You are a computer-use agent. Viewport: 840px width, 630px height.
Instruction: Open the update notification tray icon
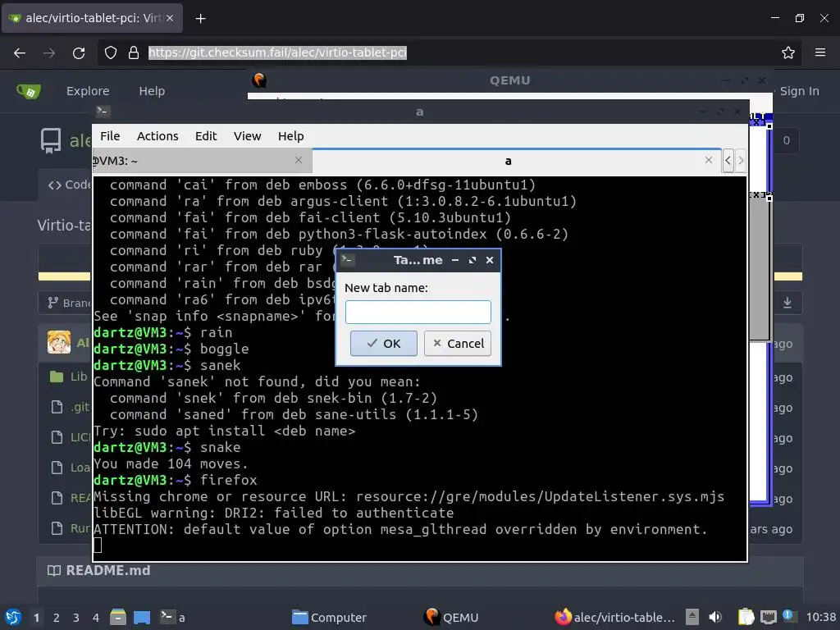[x=788, y=616]
